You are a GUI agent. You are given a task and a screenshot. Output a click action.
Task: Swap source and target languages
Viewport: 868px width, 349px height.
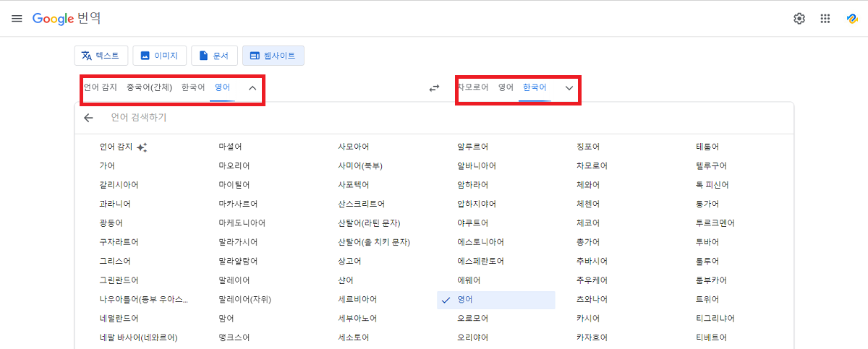[434, 88]
